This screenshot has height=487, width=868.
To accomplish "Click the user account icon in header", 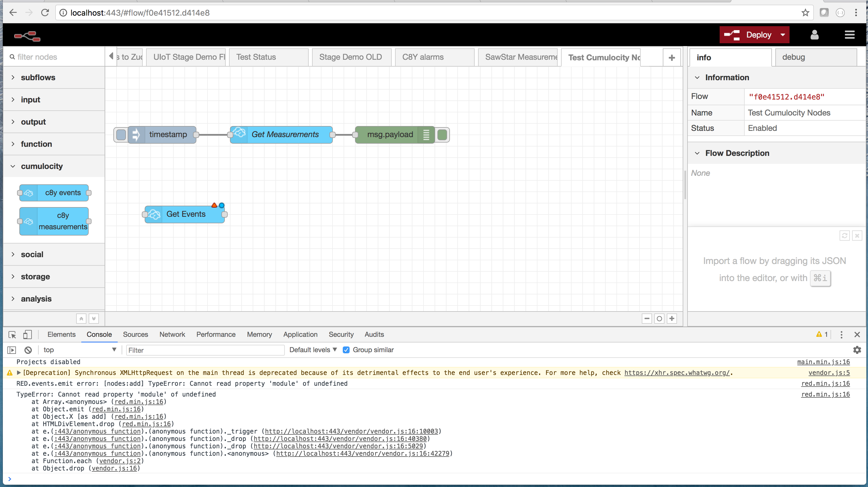I will pos(814,35).
